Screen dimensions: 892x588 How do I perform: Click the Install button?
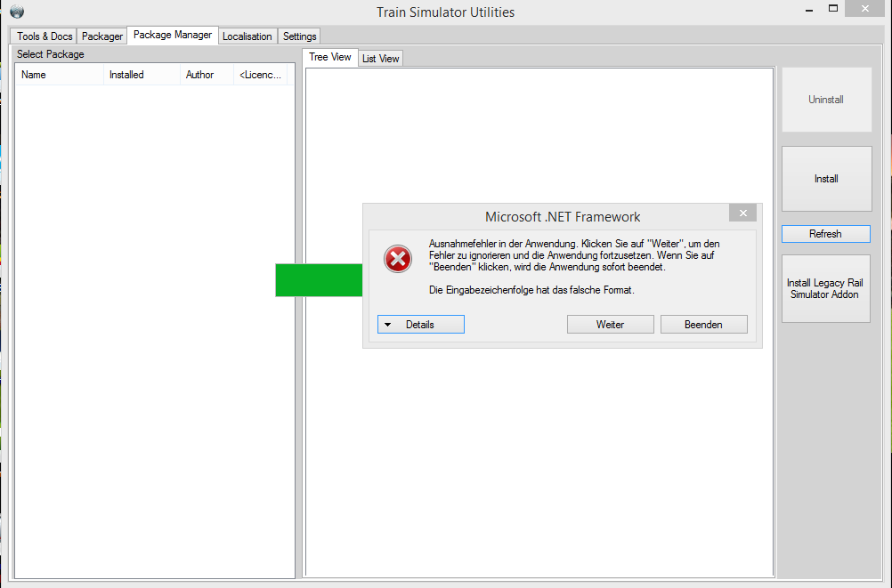click(x=827, y=179)
